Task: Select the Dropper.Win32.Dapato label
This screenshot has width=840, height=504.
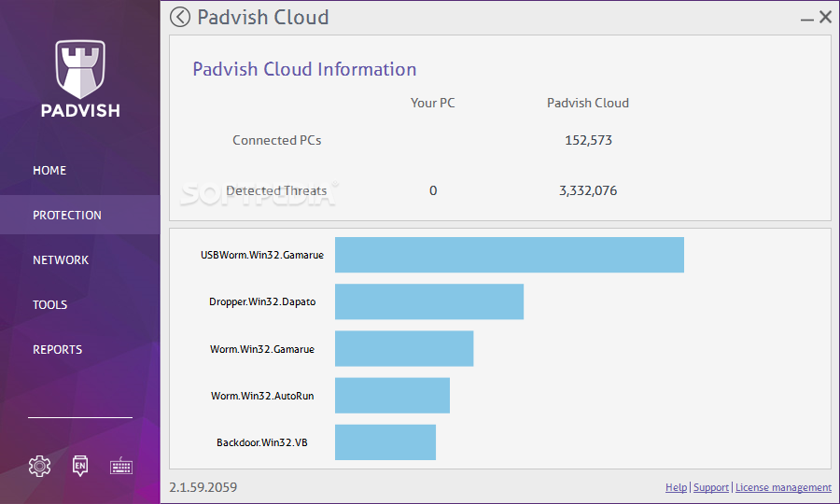Action: coord(262,301)
